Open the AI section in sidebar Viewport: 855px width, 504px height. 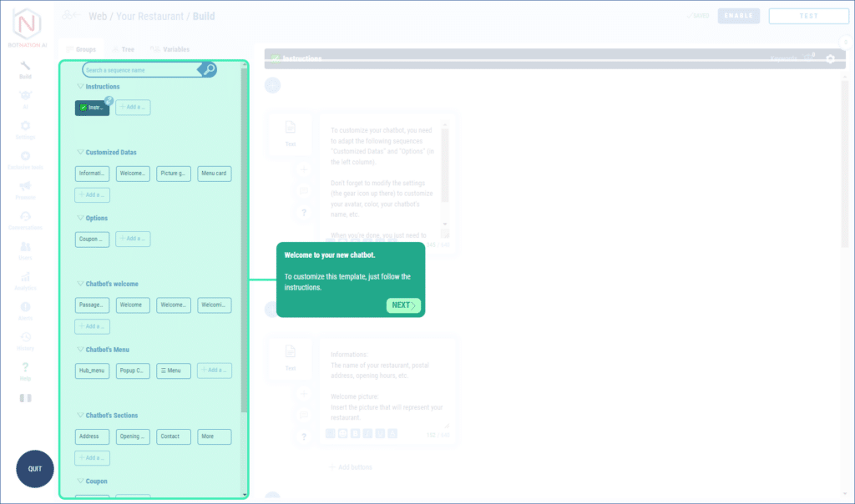coord(25,98)
